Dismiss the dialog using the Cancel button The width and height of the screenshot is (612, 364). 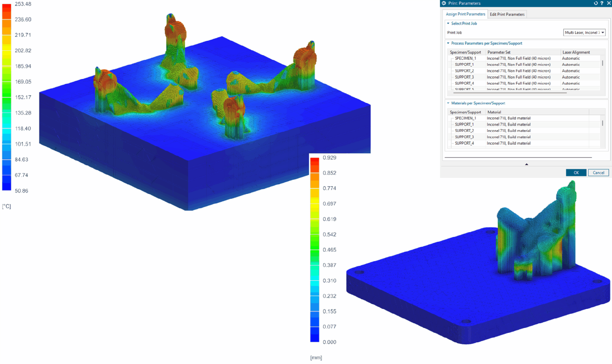tap(598, 172)
